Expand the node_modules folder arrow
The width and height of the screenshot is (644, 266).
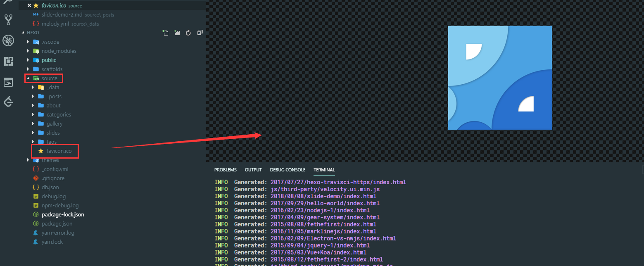click(x=28, y=51)
